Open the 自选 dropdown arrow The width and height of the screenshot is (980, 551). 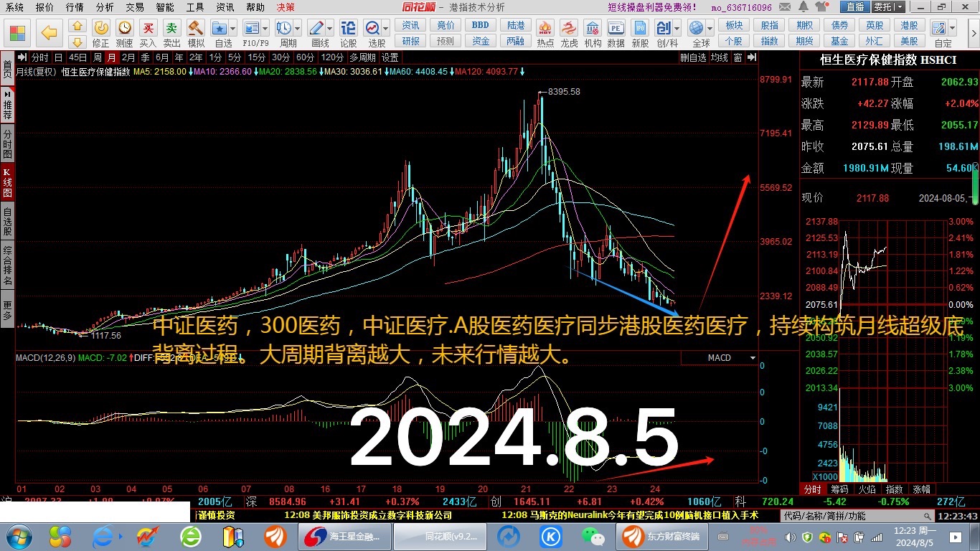point(232,28)
